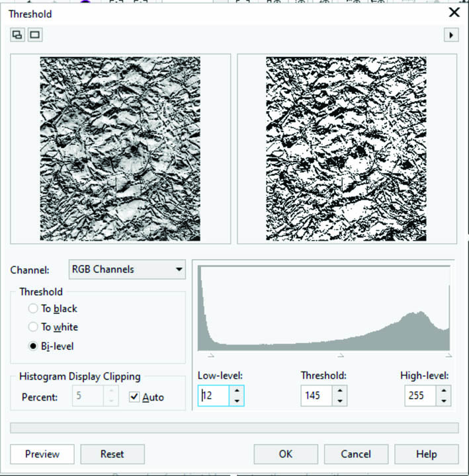Click the histogram graph area
This screenshot has height=476, width=469.
(324, 308)
